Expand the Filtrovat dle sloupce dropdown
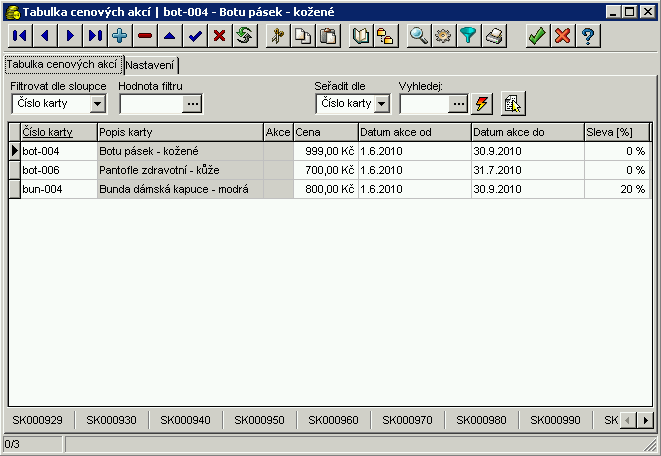661x456 pixels. (x=97, y=103)
